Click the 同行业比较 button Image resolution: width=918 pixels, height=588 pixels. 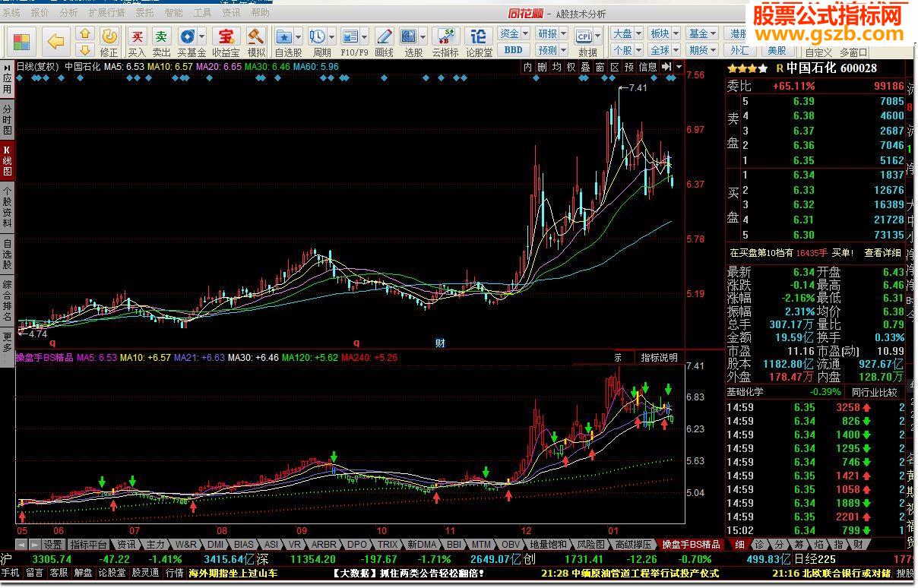point(873,392)
